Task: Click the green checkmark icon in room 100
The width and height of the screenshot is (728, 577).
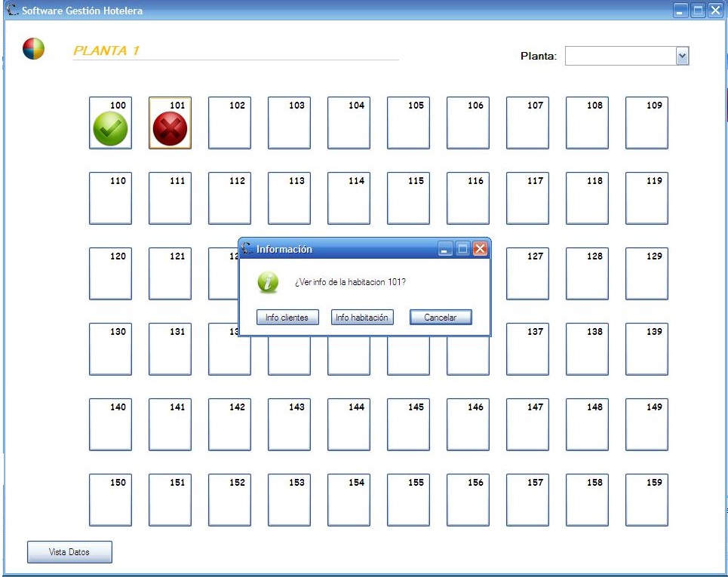Action: coord(110,128)
